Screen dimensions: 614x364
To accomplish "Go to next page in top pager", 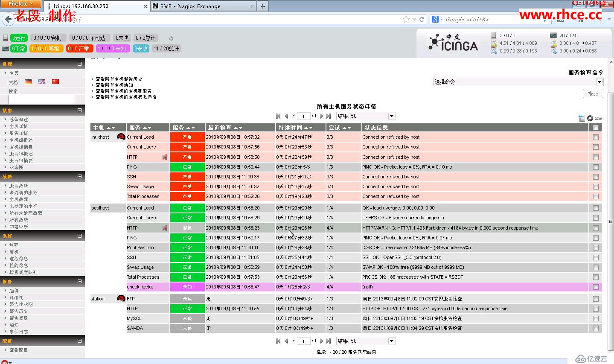I will [322, 116].
